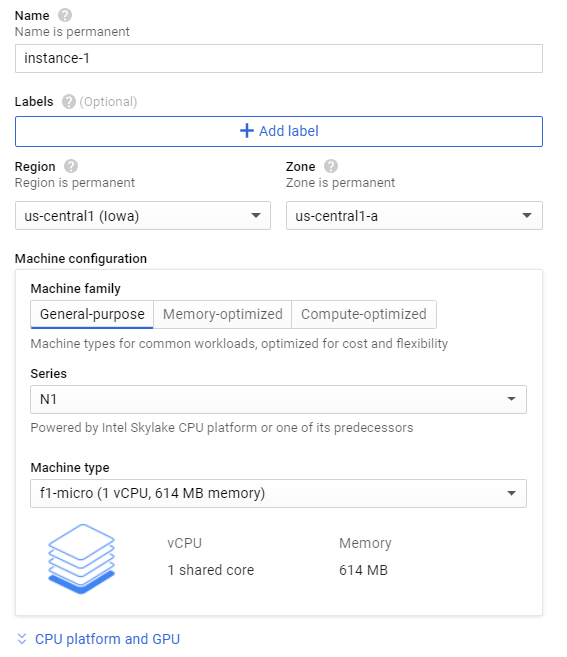Click the 'Machine types for common workloads' description
This screenshot has height=657, width=567.
point(239,344)
